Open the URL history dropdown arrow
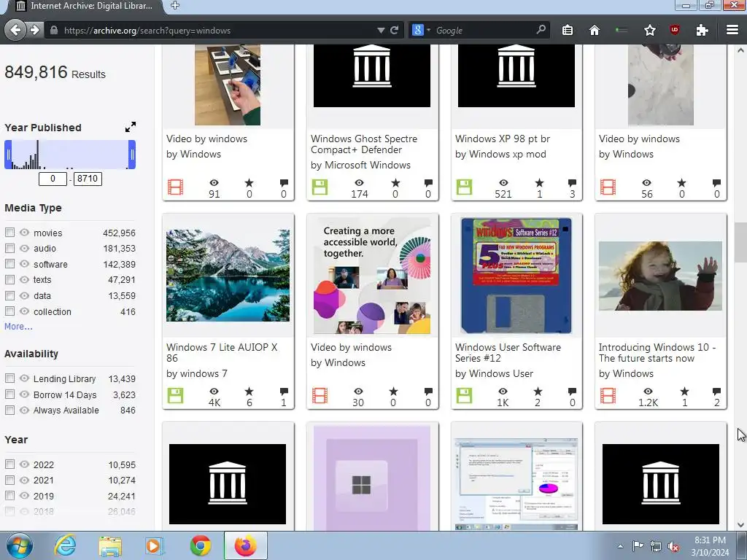Viewport: 747px width, 560px height. pos(381,30)
